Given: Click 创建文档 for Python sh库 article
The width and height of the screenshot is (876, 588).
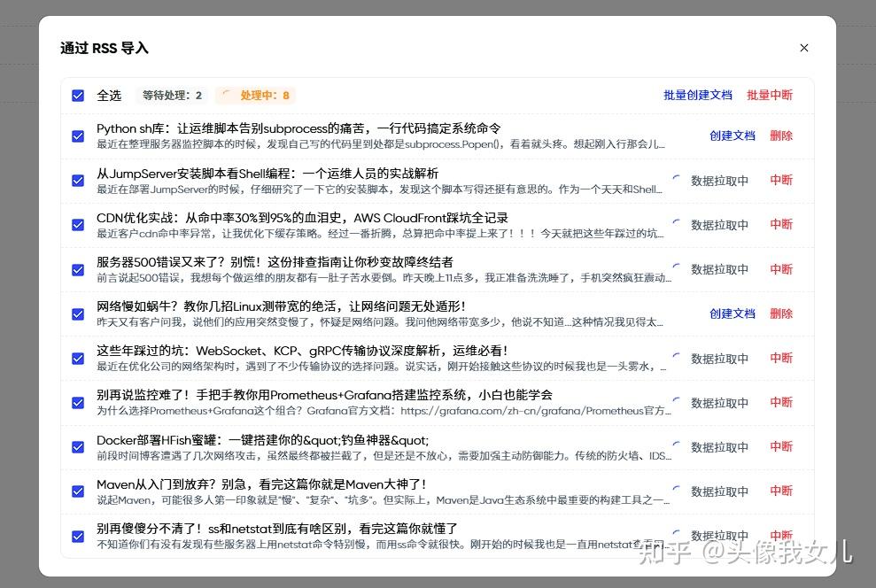Looking at the screenshot, I should click(732, 136).
